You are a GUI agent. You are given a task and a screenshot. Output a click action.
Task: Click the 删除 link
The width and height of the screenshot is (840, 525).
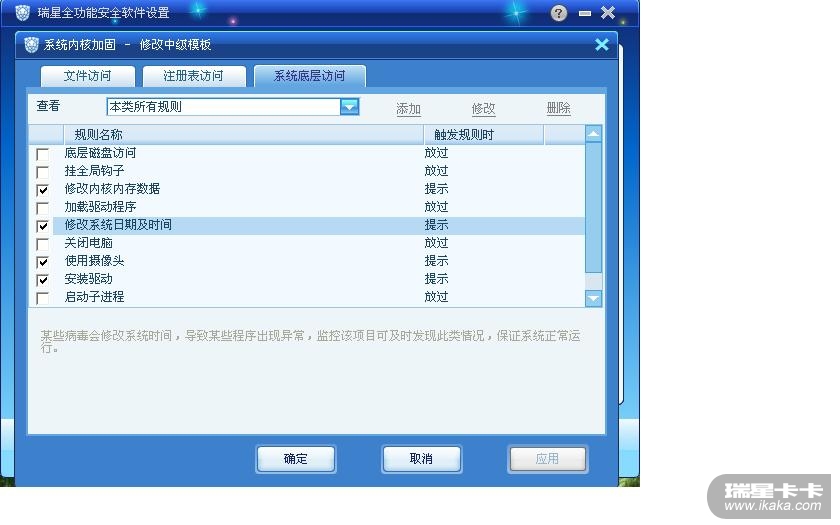[x=558, y=109]
